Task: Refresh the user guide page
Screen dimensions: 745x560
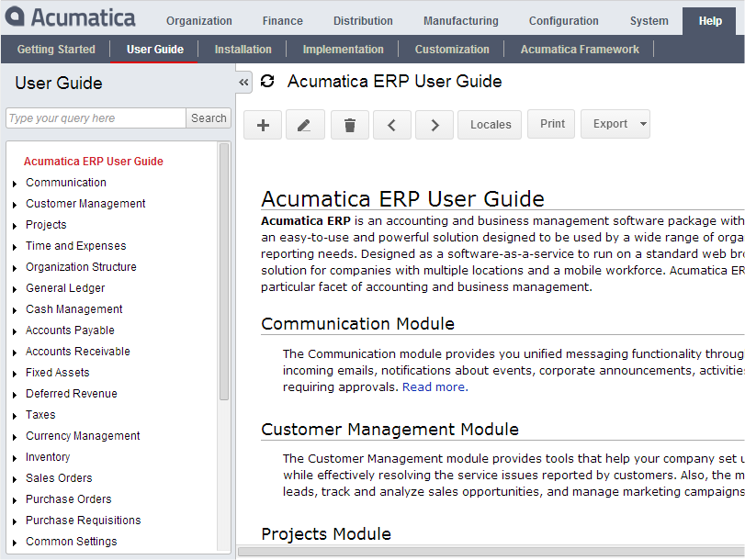Action: (267, 81)
